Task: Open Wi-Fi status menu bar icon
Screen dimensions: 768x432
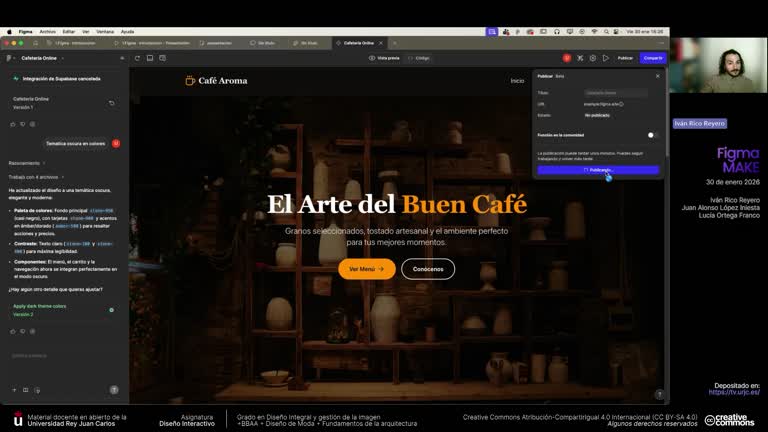Action: [x=594, y=31]
